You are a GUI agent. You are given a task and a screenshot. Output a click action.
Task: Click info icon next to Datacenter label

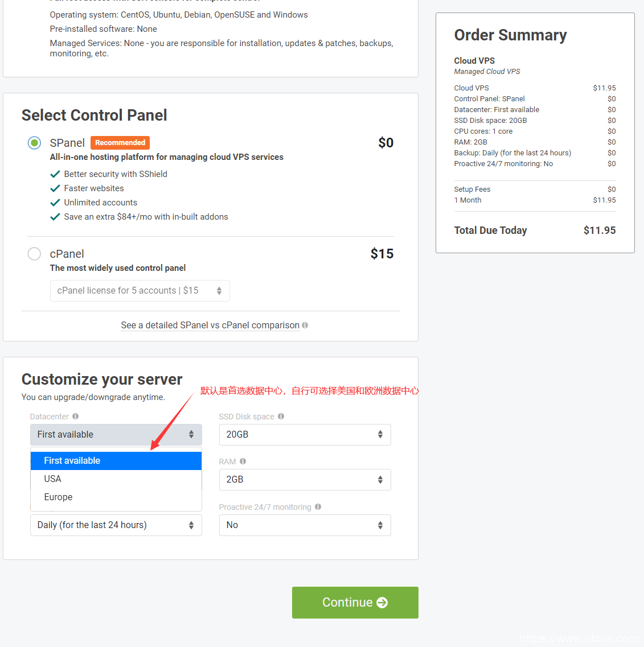tap(76, 417)
